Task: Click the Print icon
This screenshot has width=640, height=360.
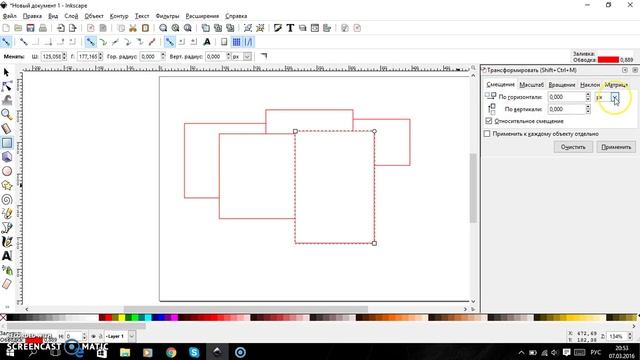Action: pyautogui.click(x=42, y=28)
